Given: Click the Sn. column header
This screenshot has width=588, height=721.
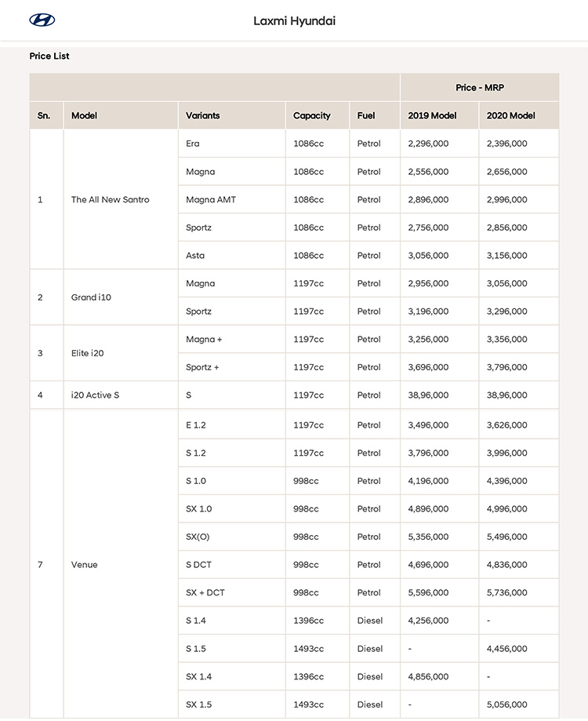Looking at the screenshot, I should point(44,115).
